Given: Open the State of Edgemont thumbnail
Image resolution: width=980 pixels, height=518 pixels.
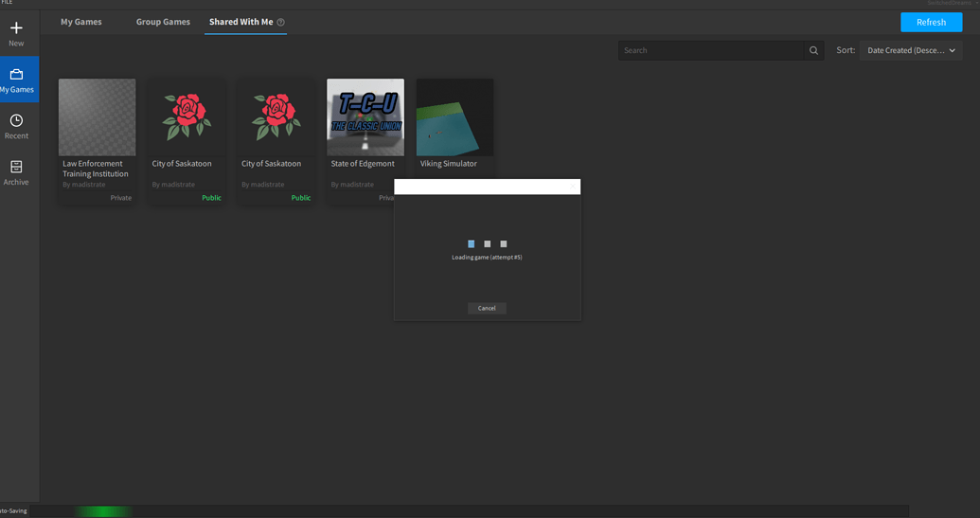Looking at the screenshot, I should point(365,116).
